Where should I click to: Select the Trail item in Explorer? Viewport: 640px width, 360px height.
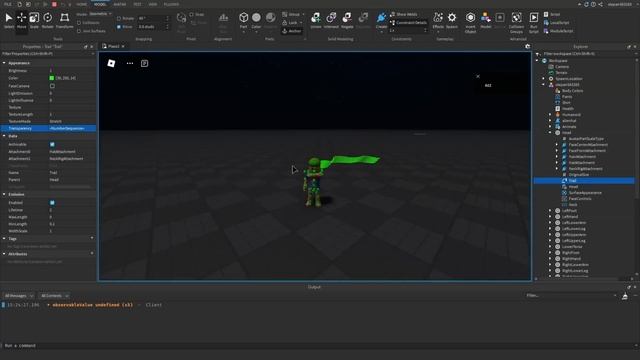584,180
